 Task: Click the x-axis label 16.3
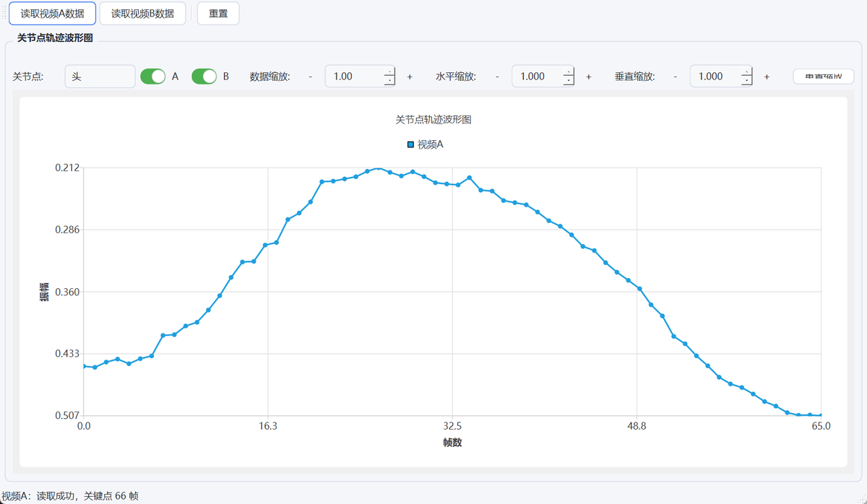point(268,426)
